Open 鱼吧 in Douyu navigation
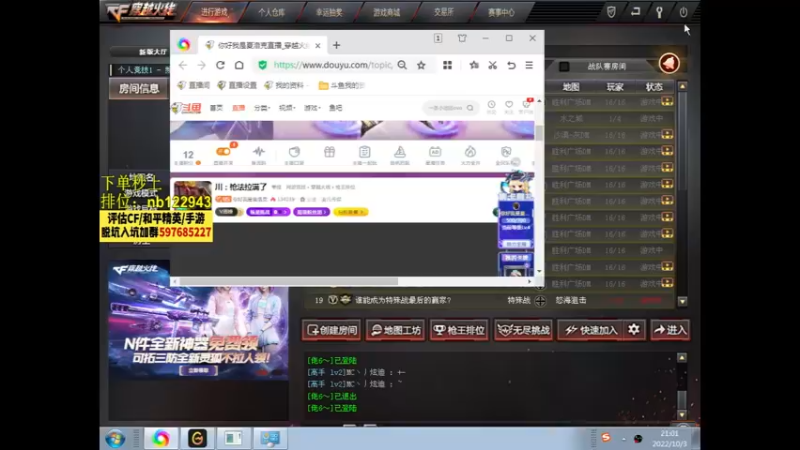The height and width of the screenshot is (450, 800). (x=335, y=108)
